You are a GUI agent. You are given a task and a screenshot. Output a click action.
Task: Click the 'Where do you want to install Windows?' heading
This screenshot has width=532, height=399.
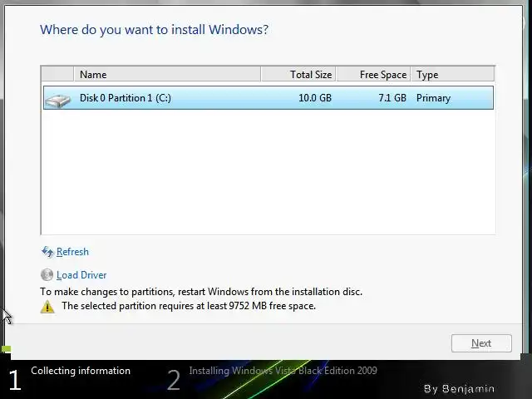coord(154,30)
